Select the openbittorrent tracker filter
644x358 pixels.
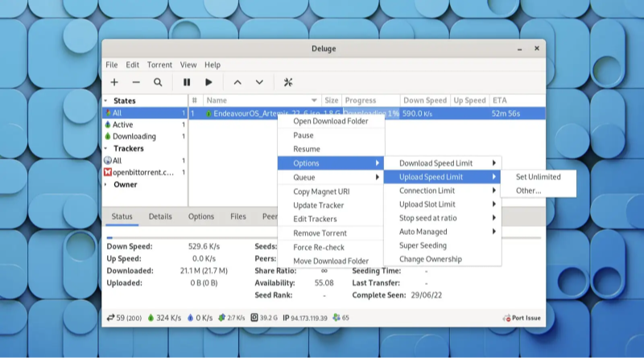145,172
